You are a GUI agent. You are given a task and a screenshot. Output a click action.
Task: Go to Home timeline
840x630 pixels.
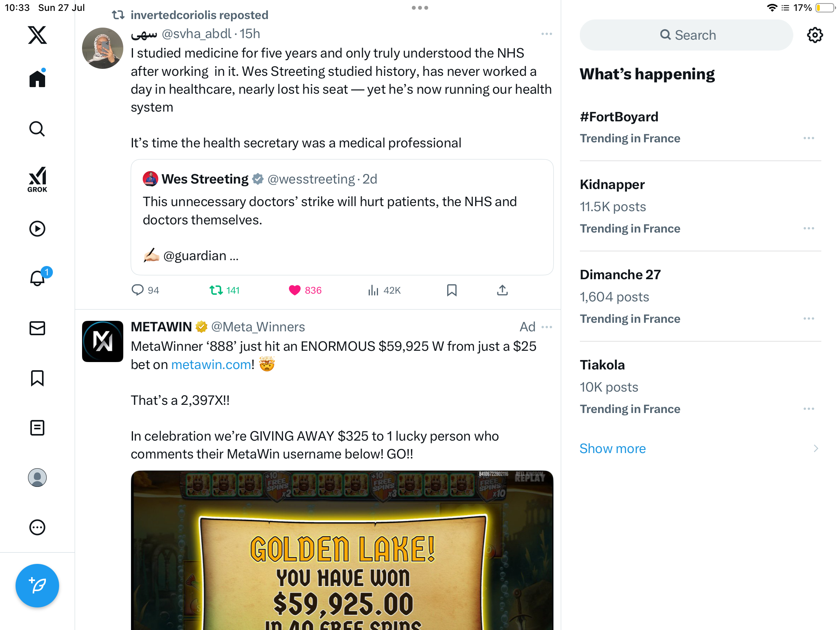pyautogui.click(x=37, y=79)
